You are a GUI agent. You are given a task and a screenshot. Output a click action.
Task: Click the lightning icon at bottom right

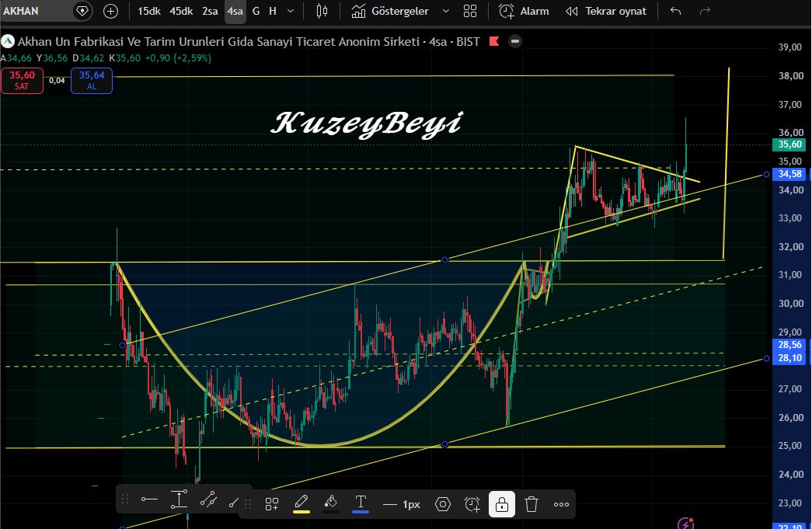click(x=685, y=523)
